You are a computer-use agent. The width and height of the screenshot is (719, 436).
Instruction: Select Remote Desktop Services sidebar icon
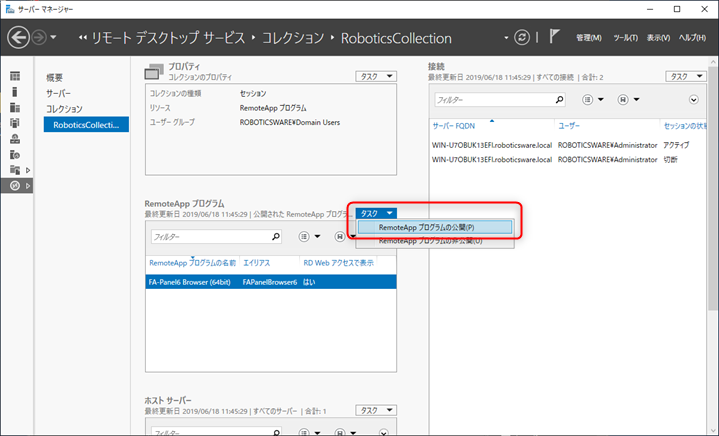15,186
